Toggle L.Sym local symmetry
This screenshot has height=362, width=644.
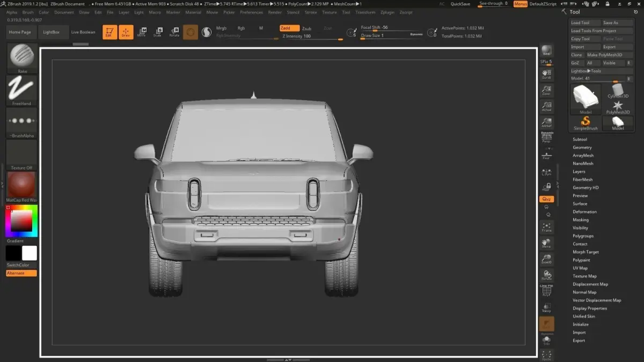click(546, 171)
